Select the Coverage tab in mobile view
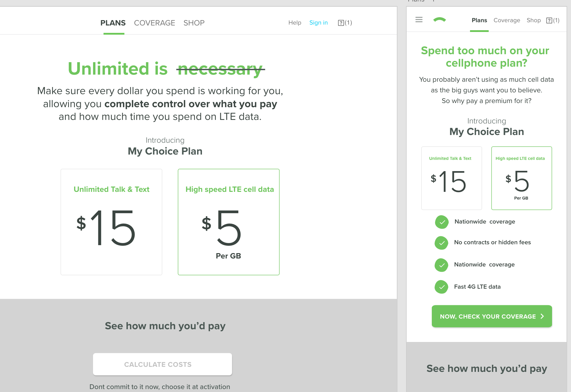Screen dimensions: 571x392 (507, 20)
